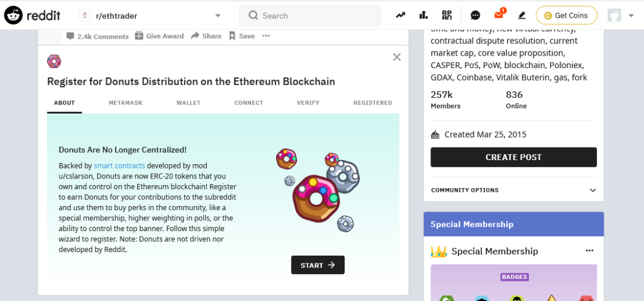Click the Reddit logo home icon
This screenshot has height=301, width=644.
click(13, 16)
